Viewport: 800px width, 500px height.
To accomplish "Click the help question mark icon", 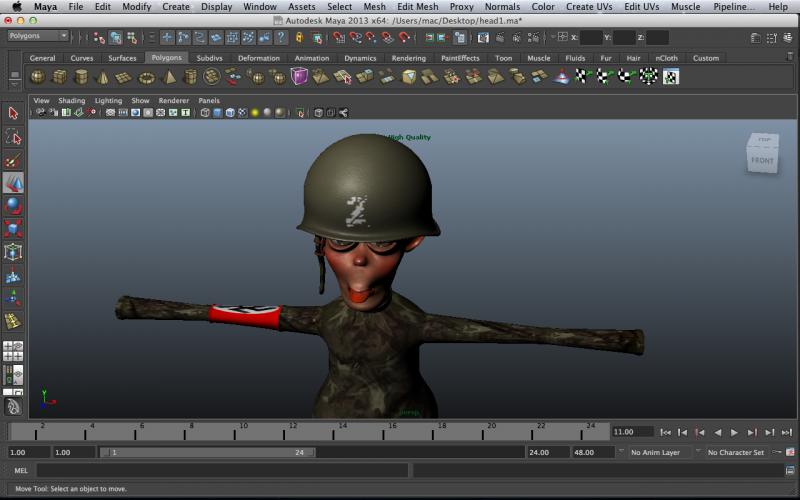I will 281,37.
